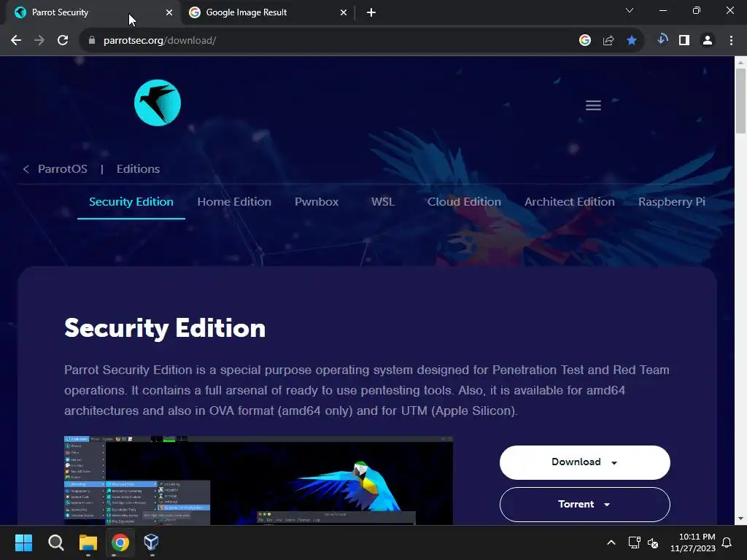Viewport: 747px width, 560px height.
Task: Expand the Download dropdown button
Action: click(x=584, y=462)
